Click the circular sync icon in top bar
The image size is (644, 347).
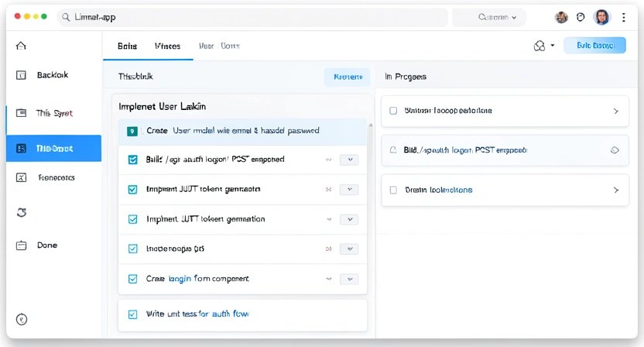[581, 17]
